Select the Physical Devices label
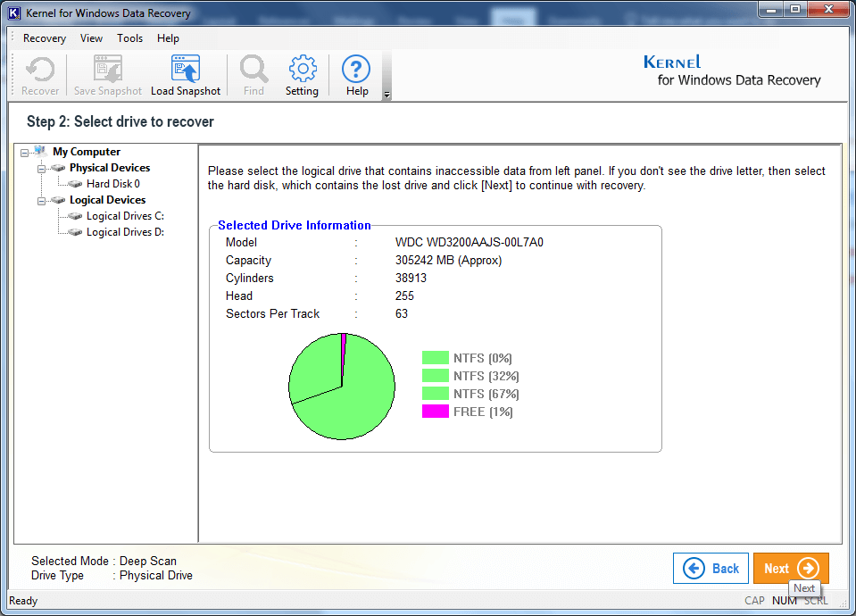Viewport: 856px width, 616px height. tap(110, 168)
